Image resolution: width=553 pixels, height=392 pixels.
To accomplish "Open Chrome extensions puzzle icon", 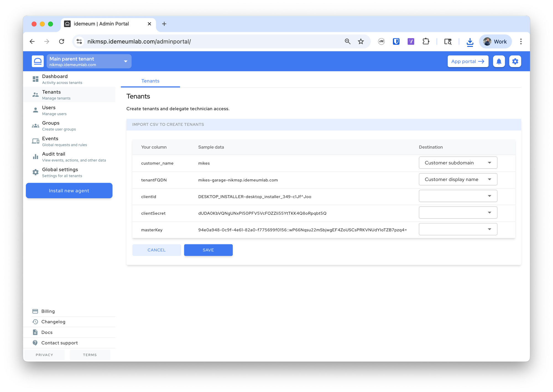I will pyautogui.click(x=426, y=41).
